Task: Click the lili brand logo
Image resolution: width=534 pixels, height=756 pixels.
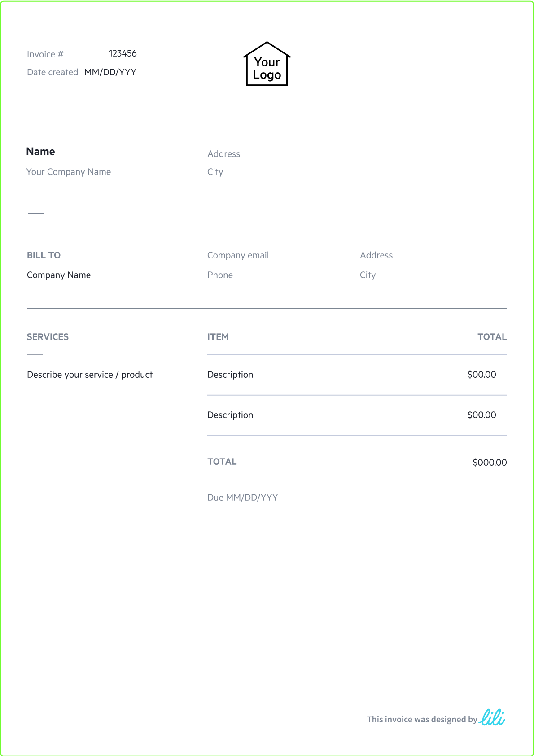Action: (492, 717)
